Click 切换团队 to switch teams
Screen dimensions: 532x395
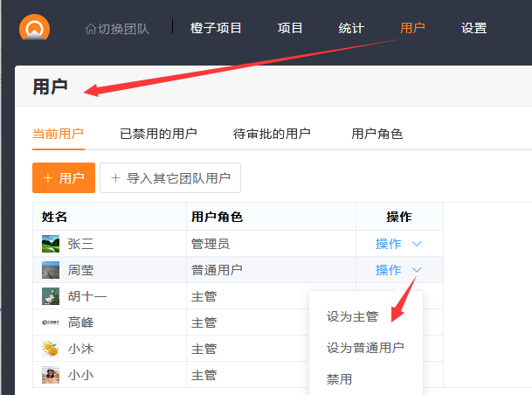click(117, 29)
